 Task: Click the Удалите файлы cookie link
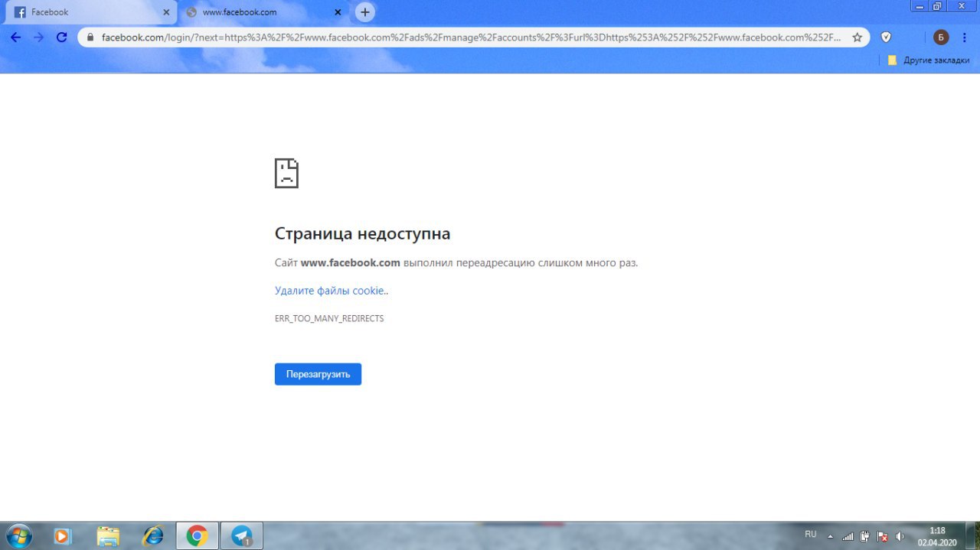point(330,291)
